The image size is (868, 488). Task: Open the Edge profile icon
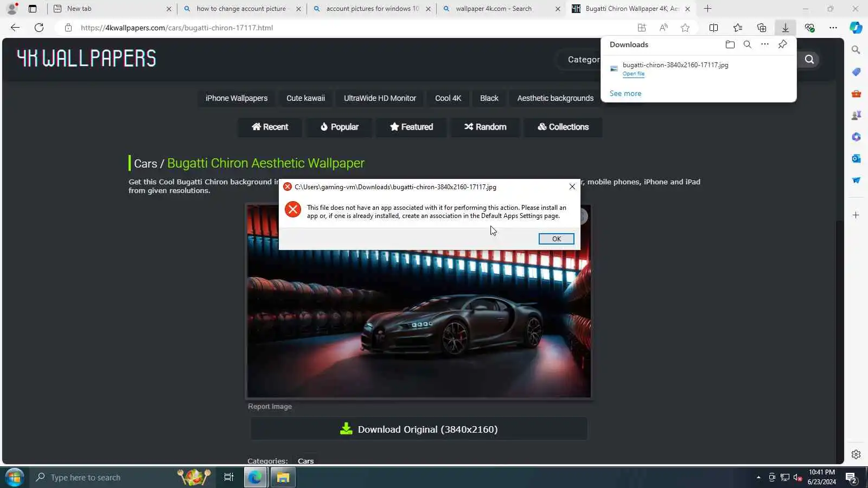tap(12, 9)
